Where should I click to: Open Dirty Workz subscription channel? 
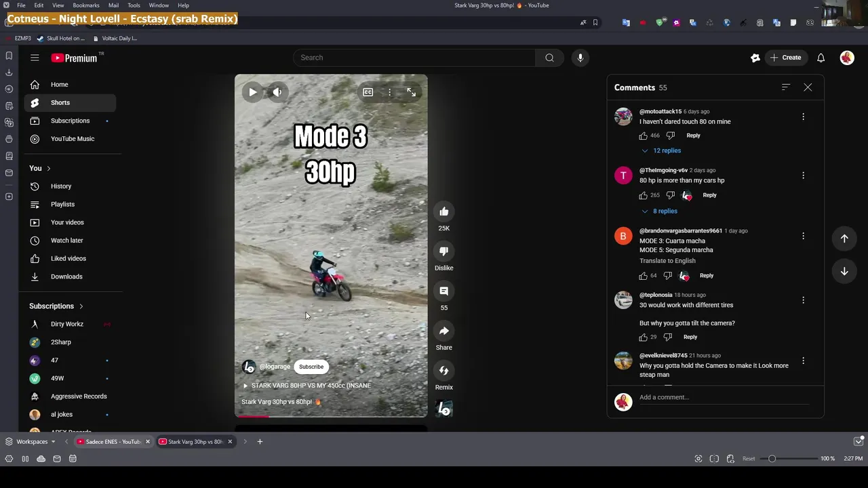[71, 324]
